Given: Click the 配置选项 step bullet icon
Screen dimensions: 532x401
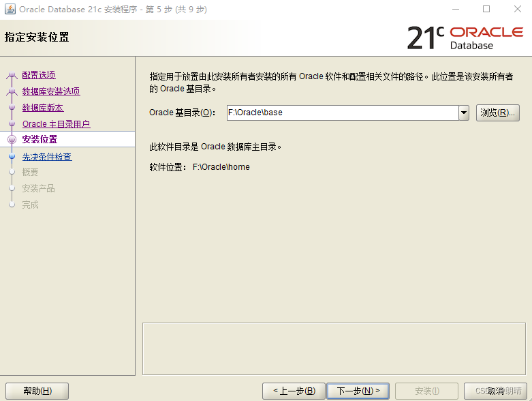Looking at the screenshot, I should click(x=12, y=75).
